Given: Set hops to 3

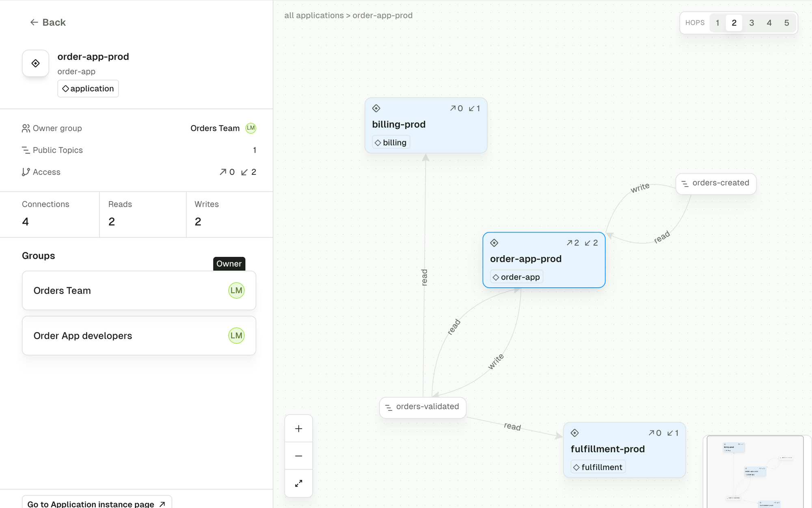Looking at the screenshot, I should click(x=752, y=23).
